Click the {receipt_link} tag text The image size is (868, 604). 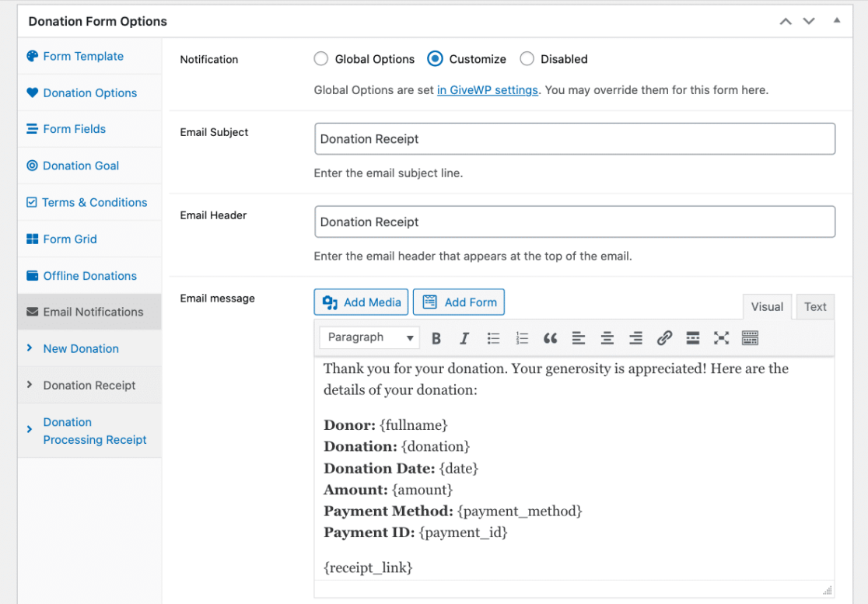pyautogui.click(x=368, y=567)
